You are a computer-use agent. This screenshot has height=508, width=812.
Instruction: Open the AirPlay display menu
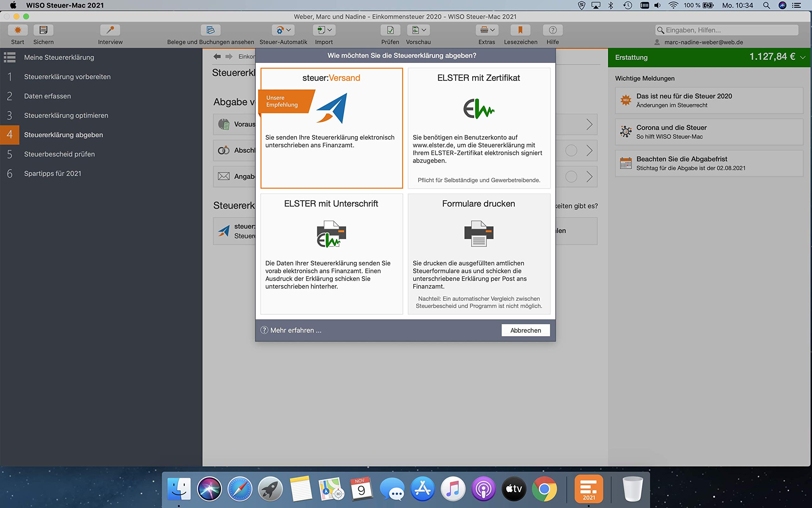point(596,5)
